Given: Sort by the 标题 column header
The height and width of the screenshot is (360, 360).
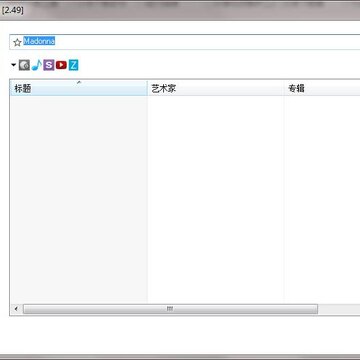Looking at the screenshot, I should [79, 88].
